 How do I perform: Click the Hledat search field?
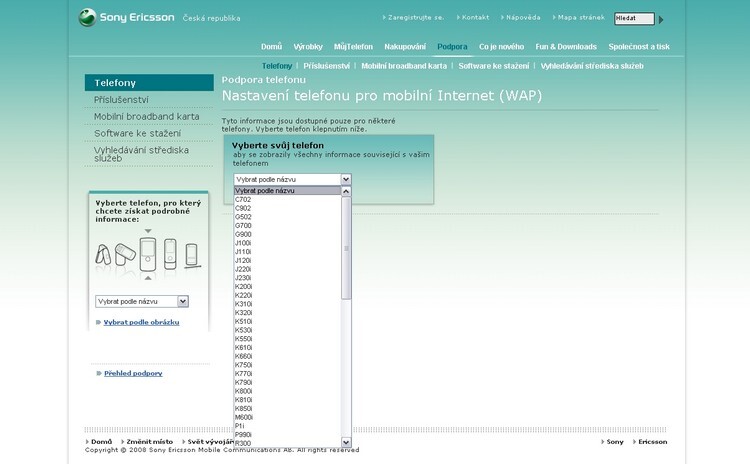(x=634, y=19)
